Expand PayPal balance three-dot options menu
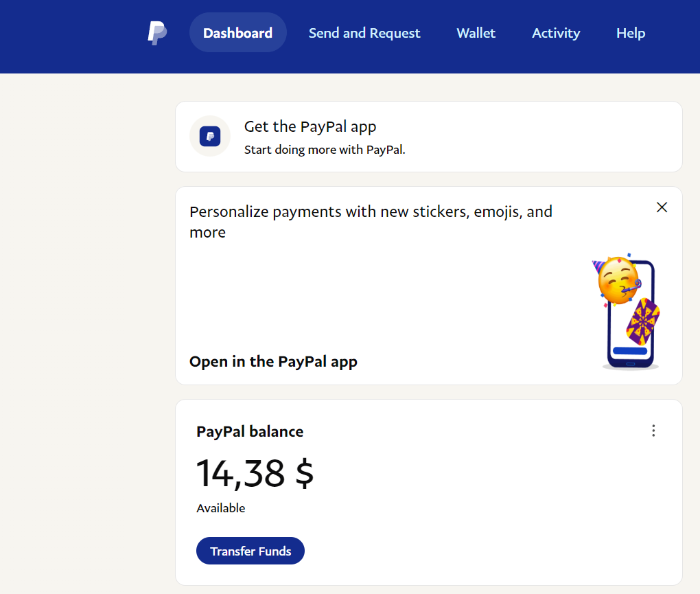Screen dimensions: 700x594 click(653, 431)
